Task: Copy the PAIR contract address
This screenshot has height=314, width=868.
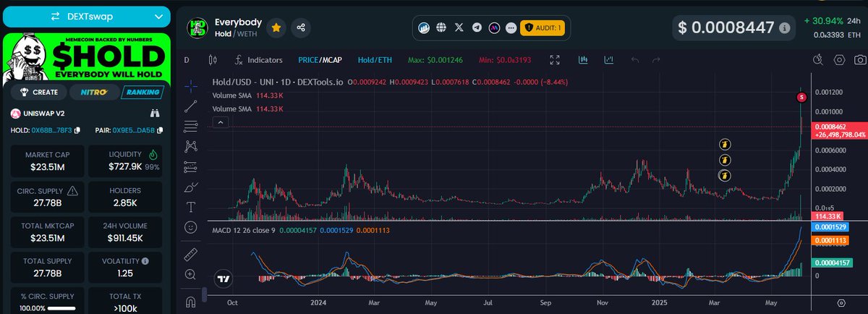Action: click(x=158, y=130)
